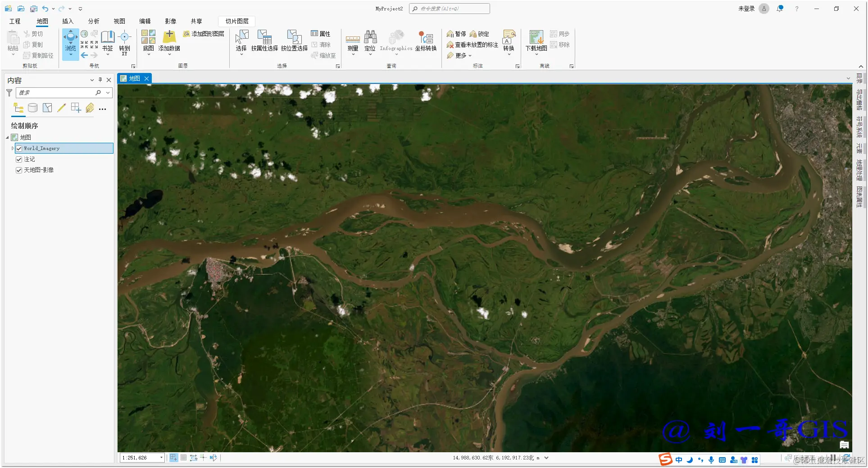Image resolution: width=868 pixels, height=468 pixels.
Task: Collapse the ribbon with the chevron
Action: click(x=860, y=67)
